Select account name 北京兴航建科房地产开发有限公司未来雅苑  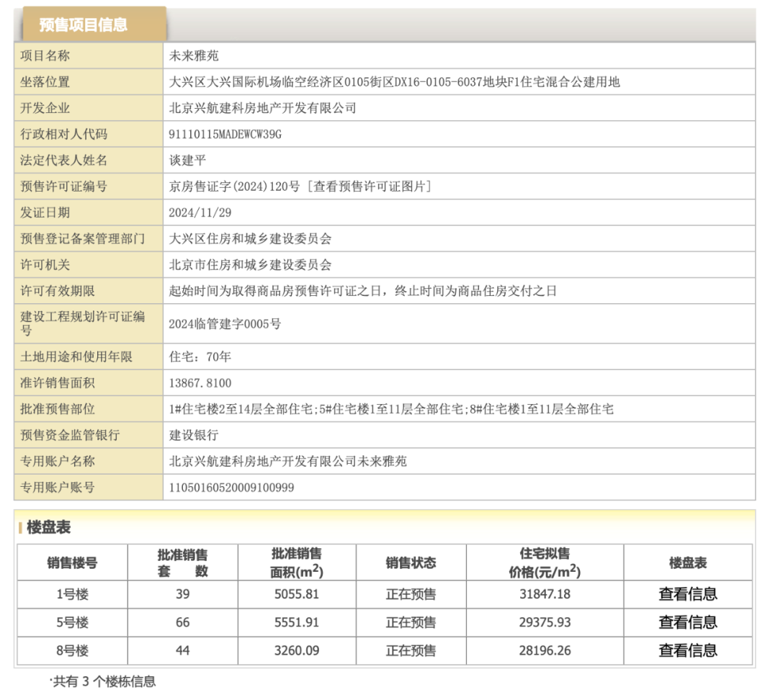287,462
